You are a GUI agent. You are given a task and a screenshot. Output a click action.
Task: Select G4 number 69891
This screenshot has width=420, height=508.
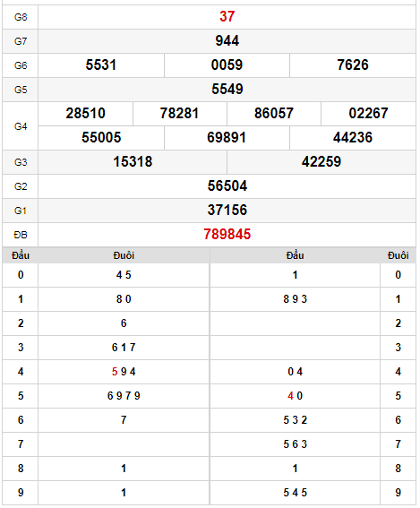[x=227, y=137]
